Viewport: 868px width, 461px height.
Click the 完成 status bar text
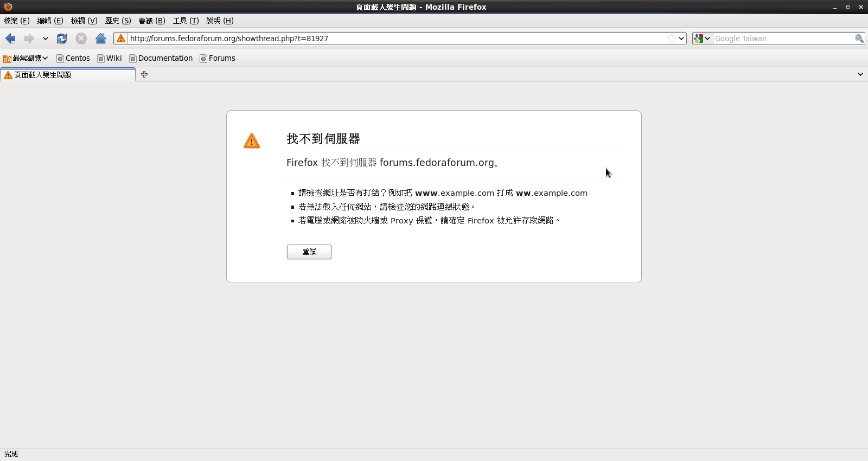[x=11, y=454]
